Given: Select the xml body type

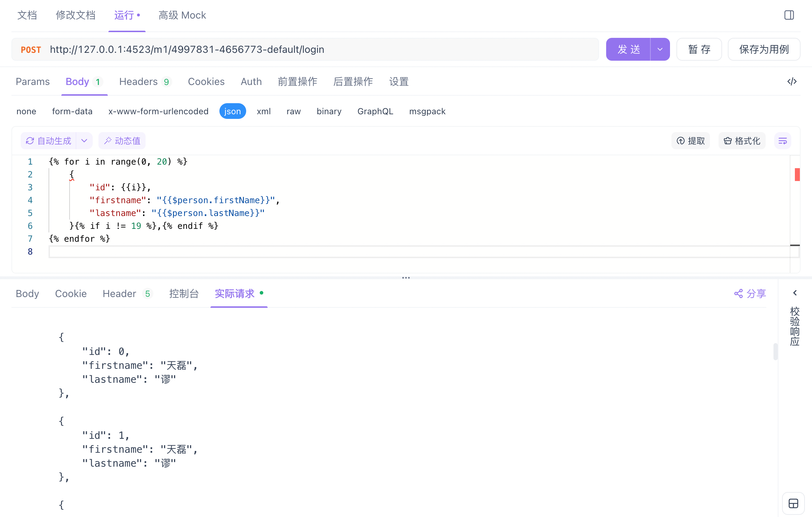Looking at the screenshot, I should click(x=264, y=111).
